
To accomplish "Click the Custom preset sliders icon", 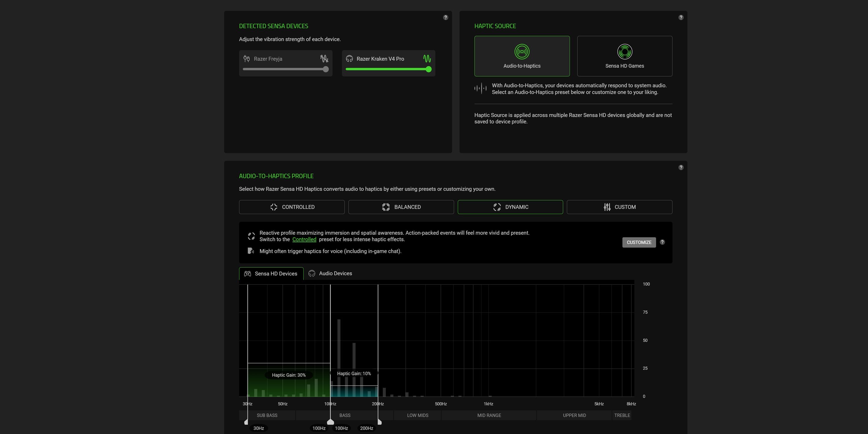I will point(607,207).
